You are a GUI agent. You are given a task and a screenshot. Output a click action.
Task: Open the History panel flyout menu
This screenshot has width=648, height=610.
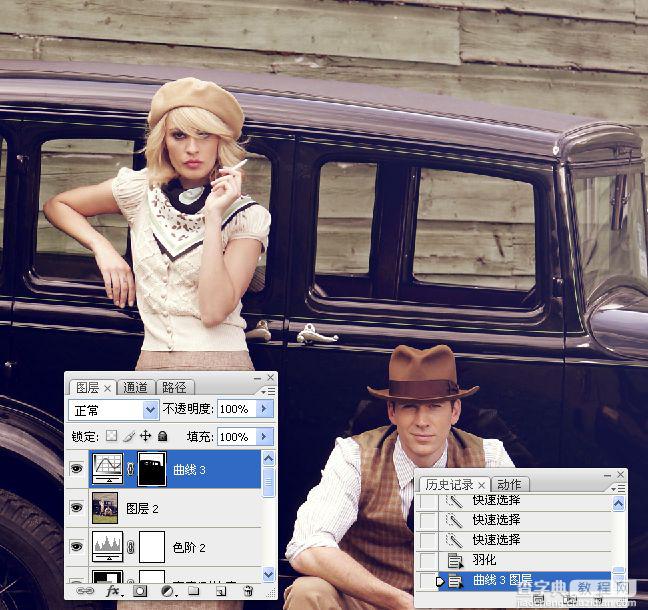point(618,488)
